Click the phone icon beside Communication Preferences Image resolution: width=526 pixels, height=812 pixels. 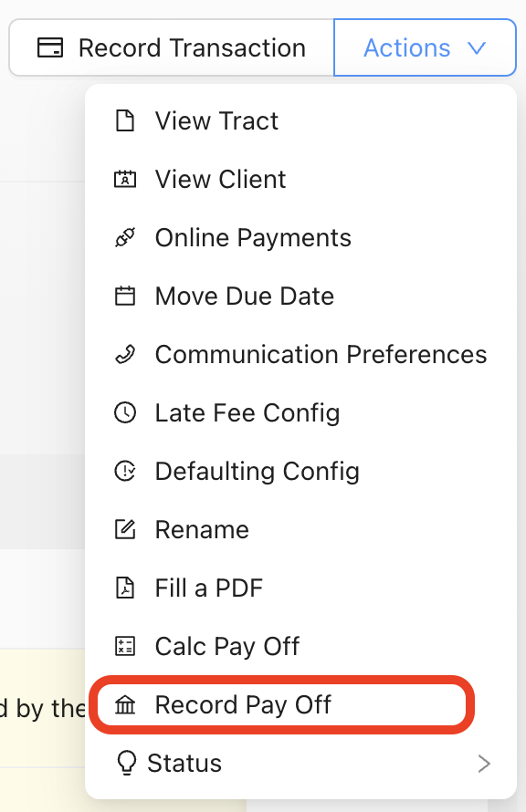point(125,355)
